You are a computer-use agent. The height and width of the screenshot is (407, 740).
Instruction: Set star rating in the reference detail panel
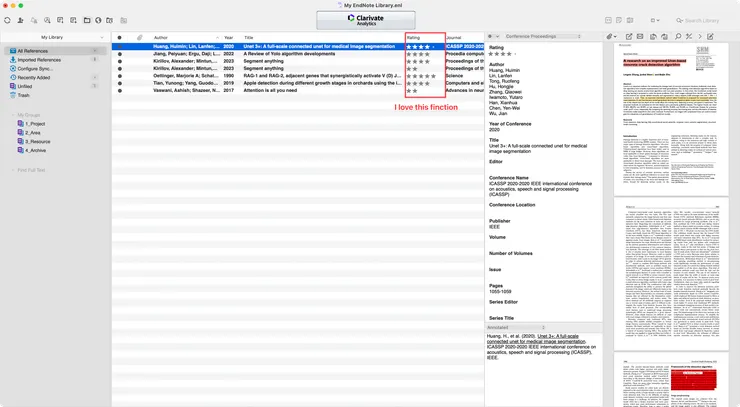pos(503,54)
